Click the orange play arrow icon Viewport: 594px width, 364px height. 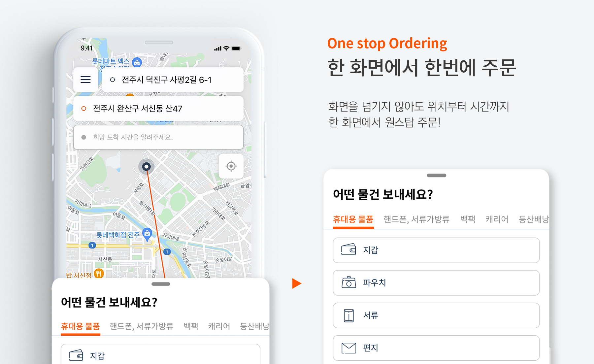tap(297, 283)
